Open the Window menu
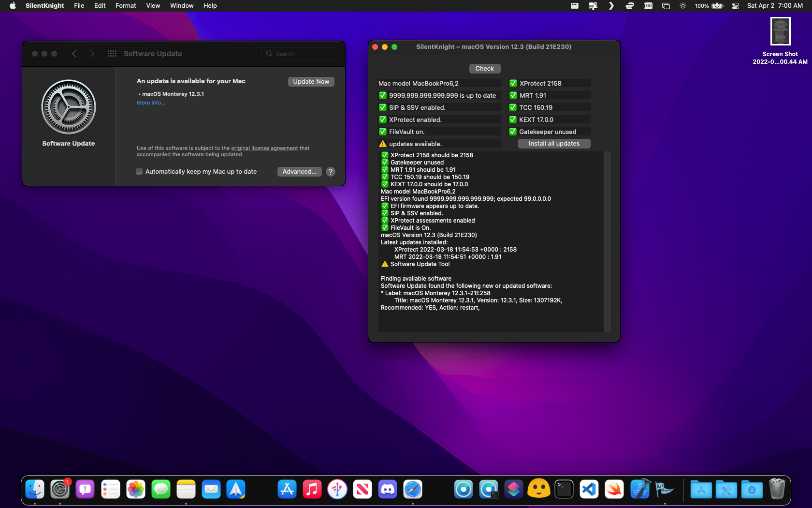 (x=181, y=6)
